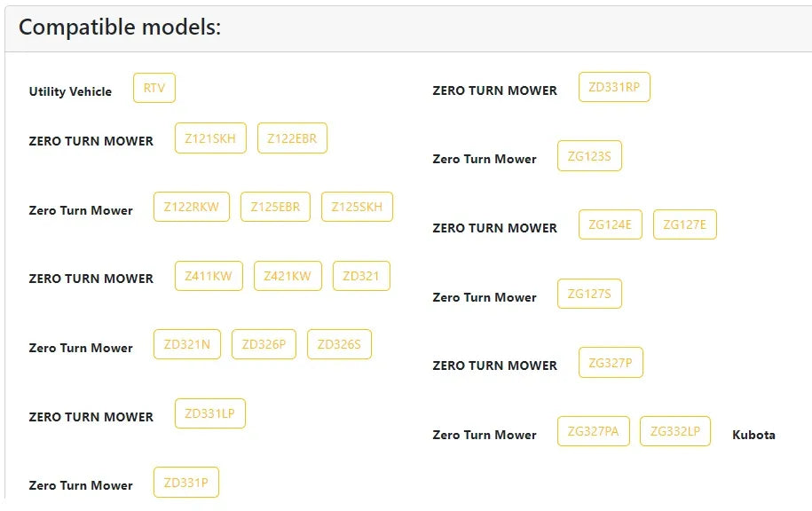812x511 pixels.
Task: Choose the ZG327PA model button
Action: click(x=594, y=431)
